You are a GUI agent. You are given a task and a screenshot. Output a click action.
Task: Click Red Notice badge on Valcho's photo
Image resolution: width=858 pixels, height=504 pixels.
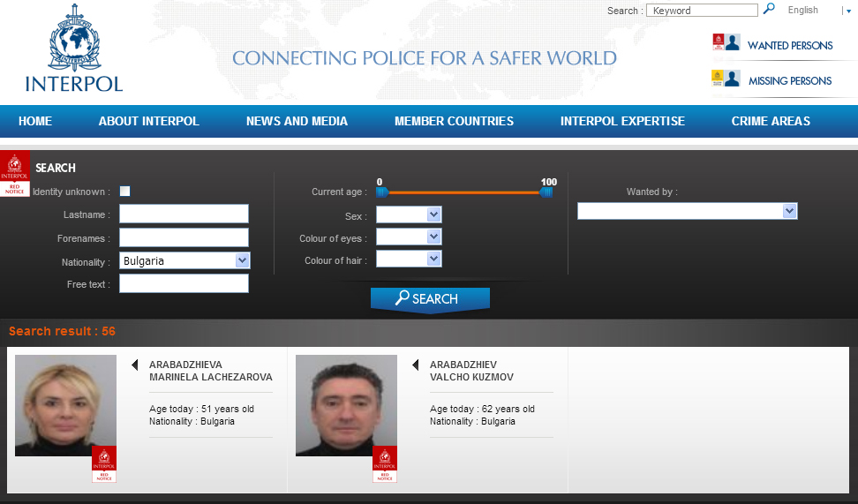tap(385, 464)
